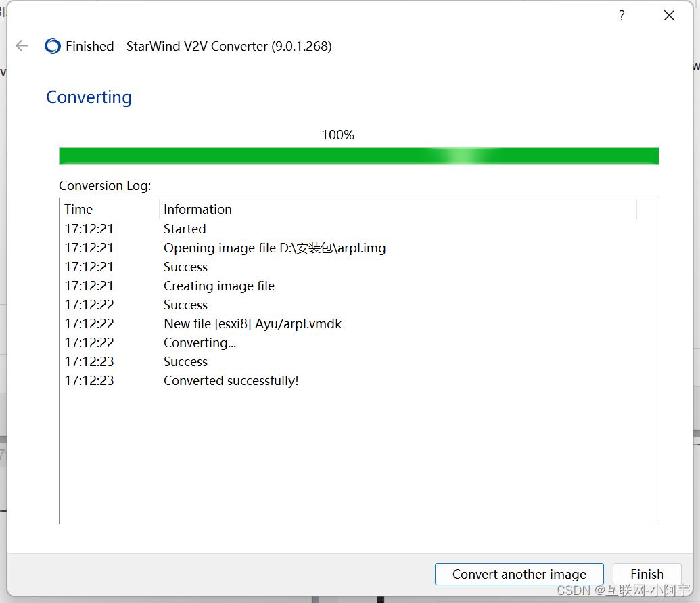Open the help question mark button

tap(622, 16)
